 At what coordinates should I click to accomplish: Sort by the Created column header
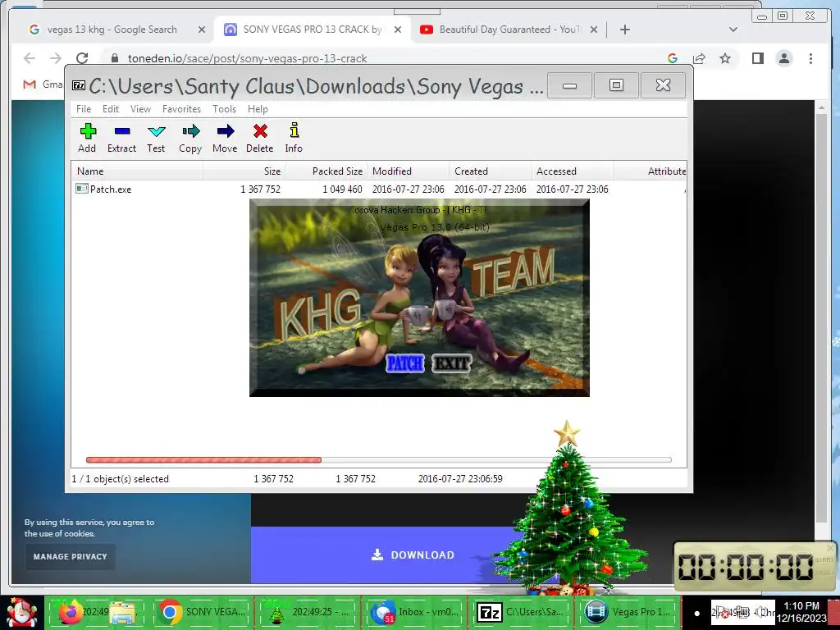(490, 171)
